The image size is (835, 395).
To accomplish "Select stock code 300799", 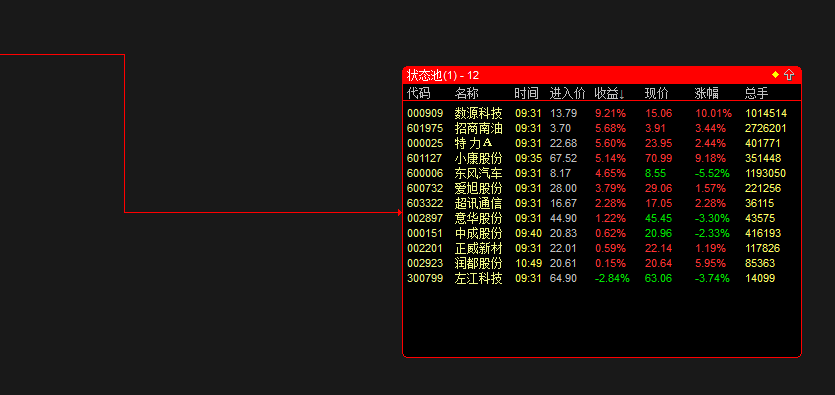I will tap(425, 278).
